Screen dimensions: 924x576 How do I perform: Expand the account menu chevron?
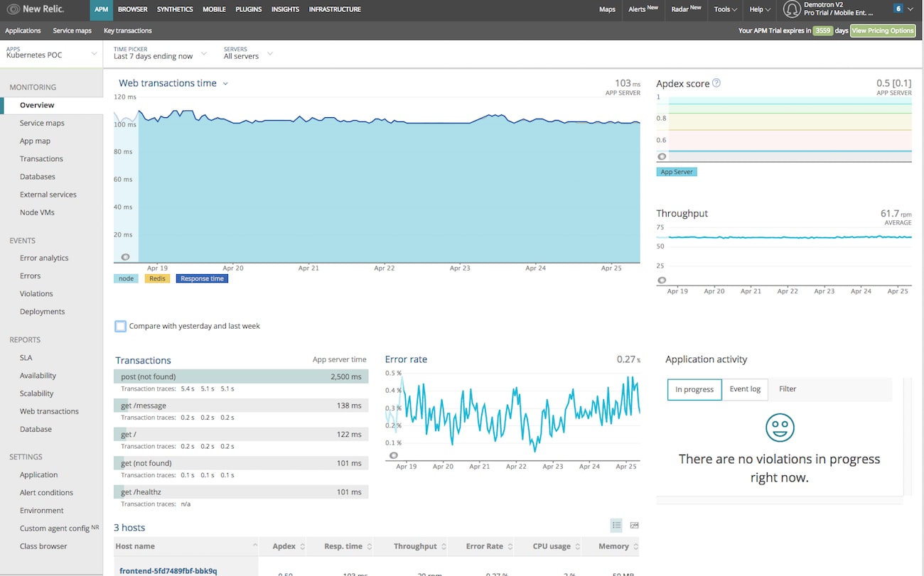click(910, 9)
